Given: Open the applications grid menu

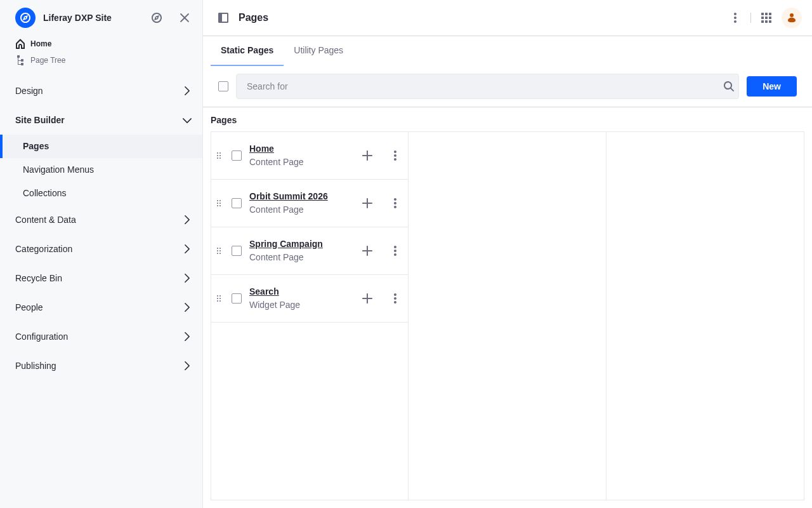Looking at the screenshot, I should coord(766,18).
